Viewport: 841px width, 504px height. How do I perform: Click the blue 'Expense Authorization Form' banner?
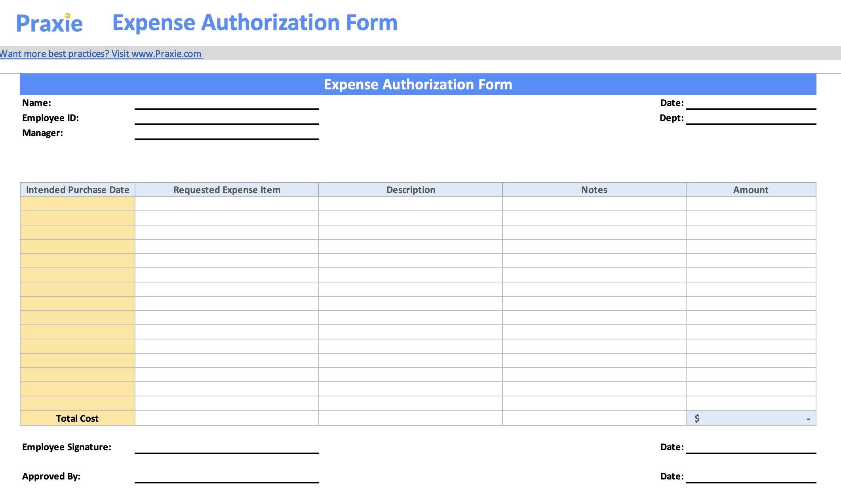click(418, 84)
